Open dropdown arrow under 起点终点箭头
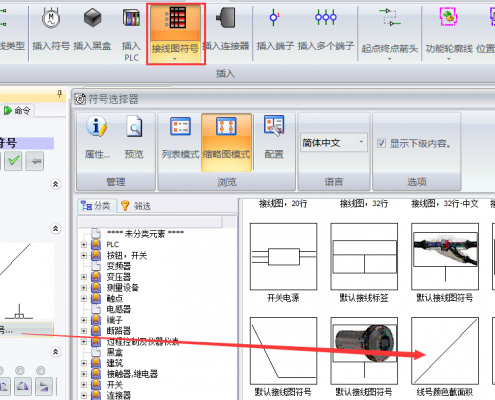Viewport: 495px width, 400px height. coord(389,59)
